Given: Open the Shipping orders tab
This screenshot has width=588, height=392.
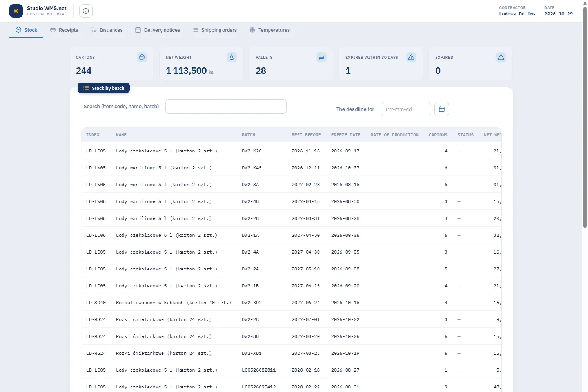Looking at the screenshot, I should (x=215, y=30).
